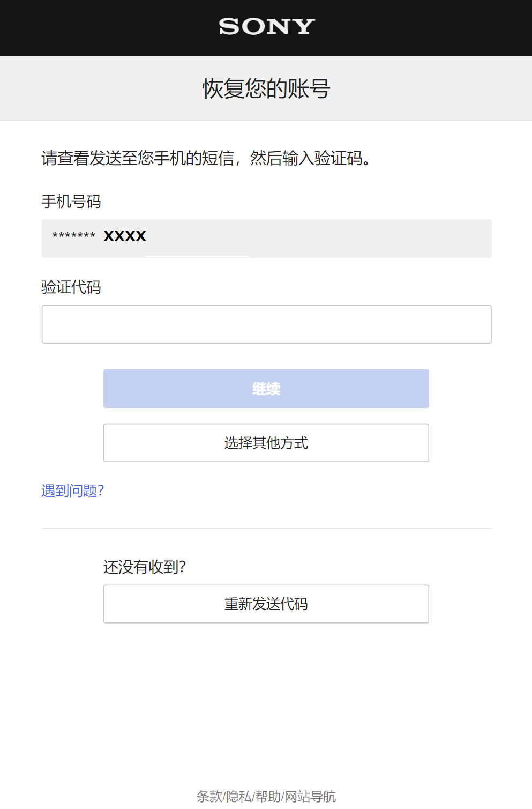Click the SONY logo

(266, 27)
